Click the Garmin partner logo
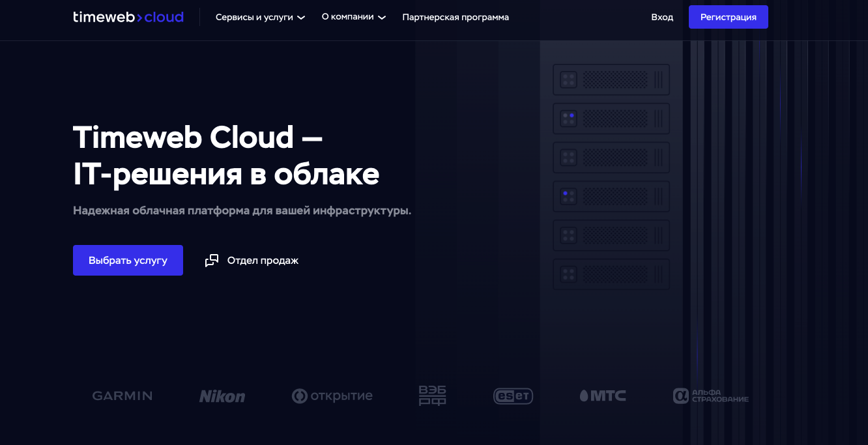The height and width of the screenshot is (445, 868). (123, 395)
